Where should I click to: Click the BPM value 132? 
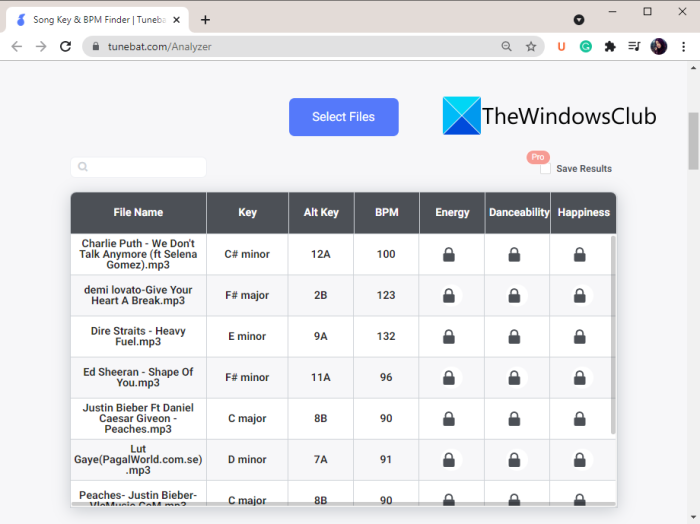386,337
